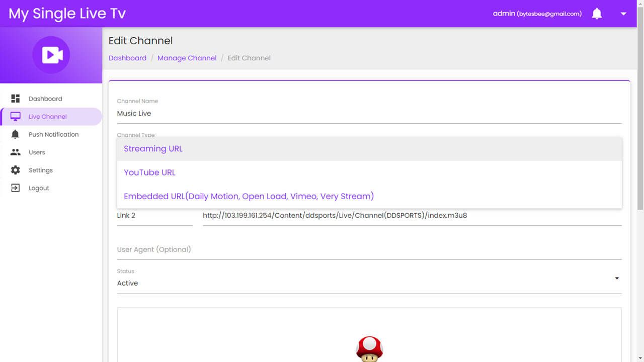Follow the Dashboard breadcrumb link
644x362 pixels.
127,58
